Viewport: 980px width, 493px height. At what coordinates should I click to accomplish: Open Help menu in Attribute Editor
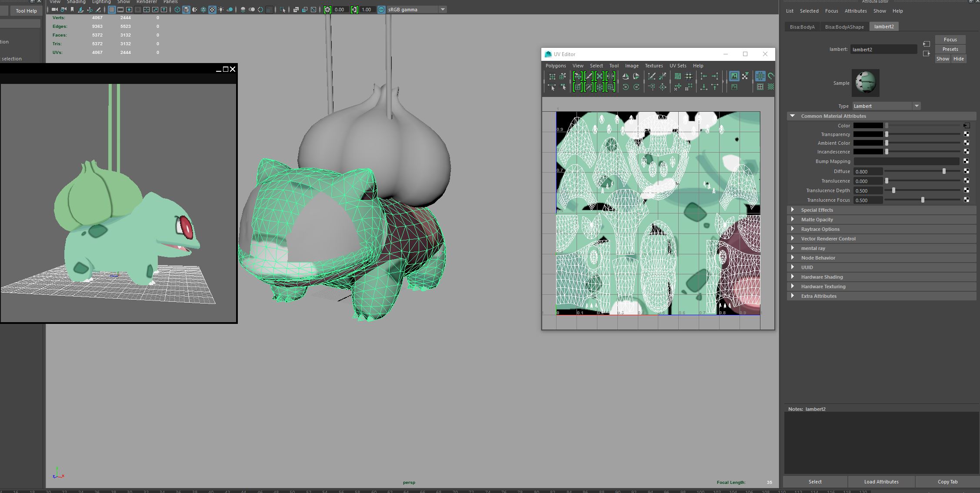coord(897,11)
